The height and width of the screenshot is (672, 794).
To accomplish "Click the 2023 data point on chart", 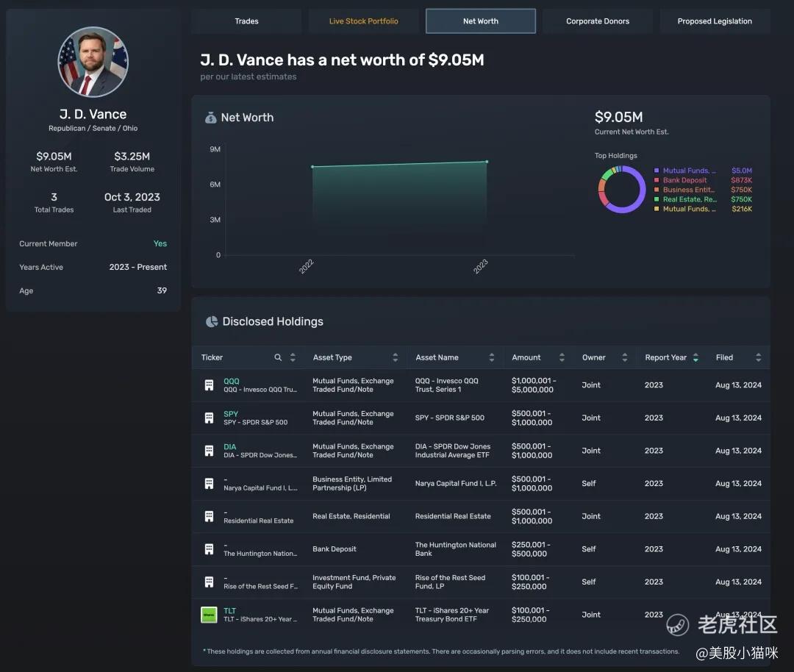I will click(x=487, y=162).
